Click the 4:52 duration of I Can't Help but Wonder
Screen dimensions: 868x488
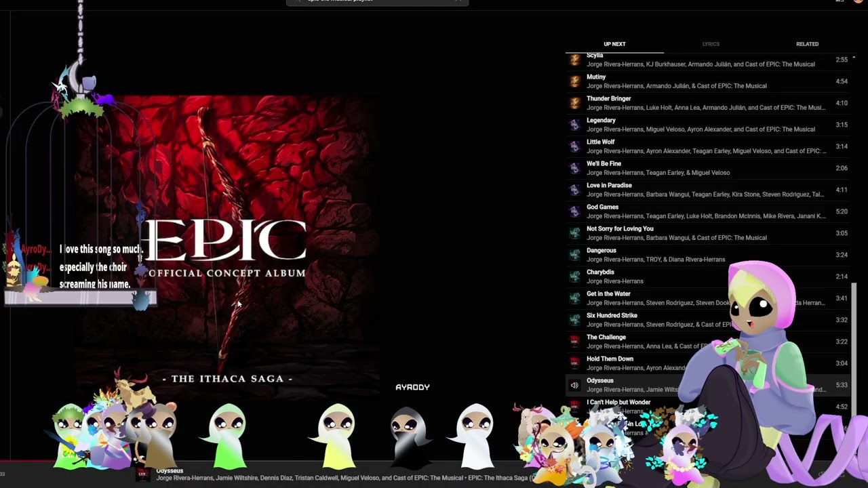[842, 407]
